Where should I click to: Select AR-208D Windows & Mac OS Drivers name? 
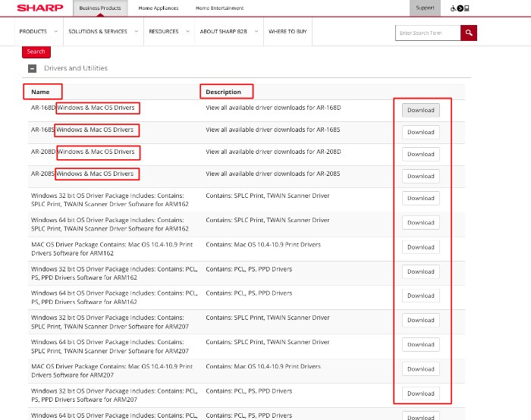coord(83,152)
